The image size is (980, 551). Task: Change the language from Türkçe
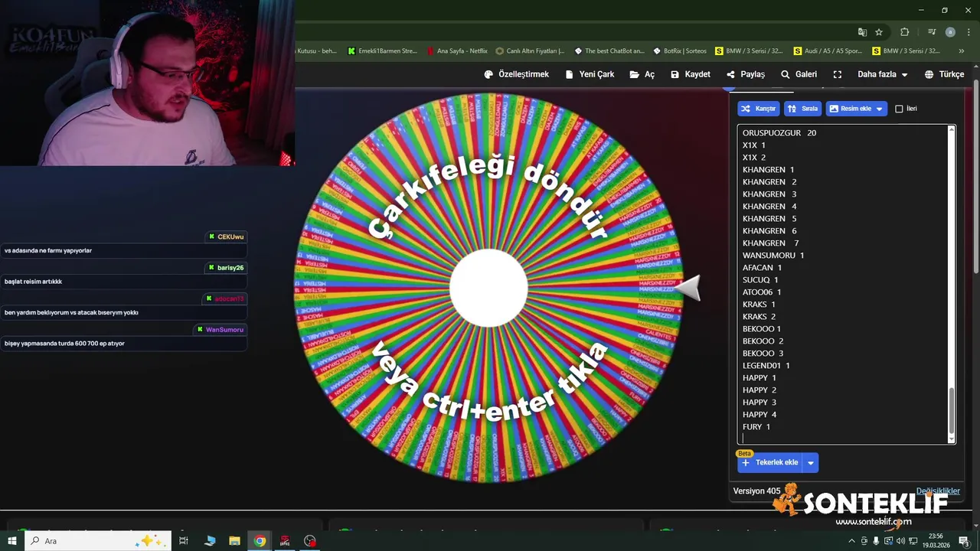point(944,74)
